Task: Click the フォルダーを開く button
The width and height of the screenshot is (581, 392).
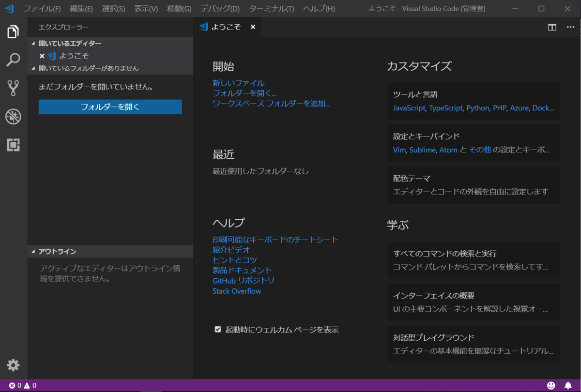Action: coord(110,106)
